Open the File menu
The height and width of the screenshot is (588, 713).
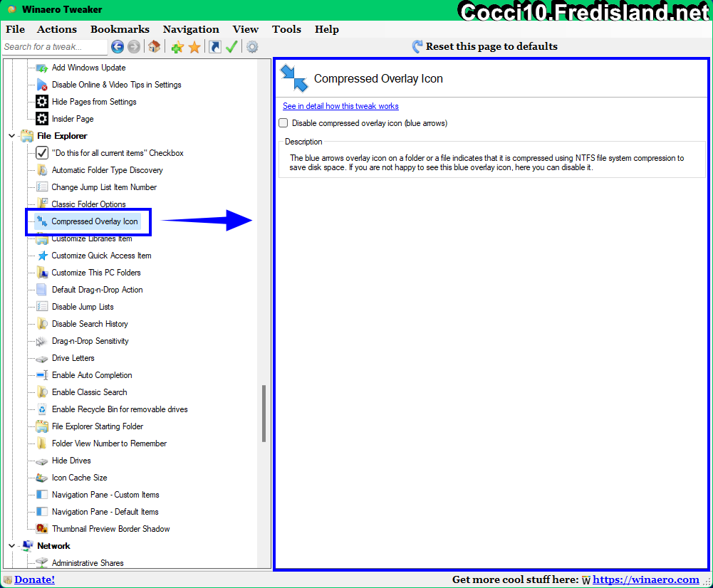point(16,29)
